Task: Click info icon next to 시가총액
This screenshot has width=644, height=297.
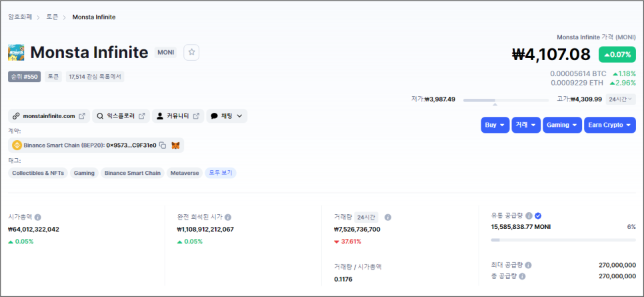Action: 38,218
